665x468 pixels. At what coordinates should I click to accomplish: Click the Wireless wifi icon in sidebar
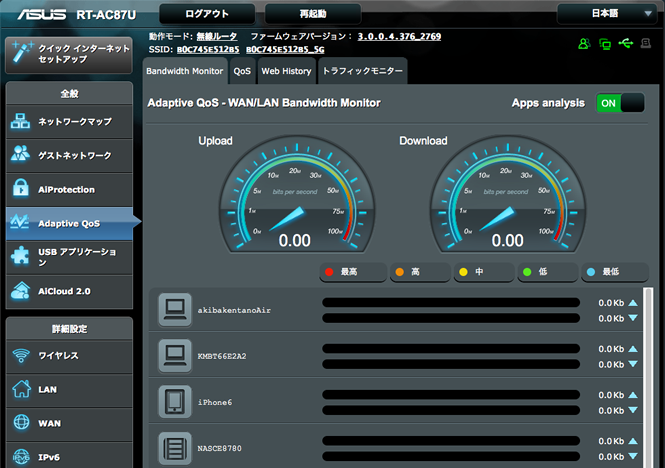21,356
